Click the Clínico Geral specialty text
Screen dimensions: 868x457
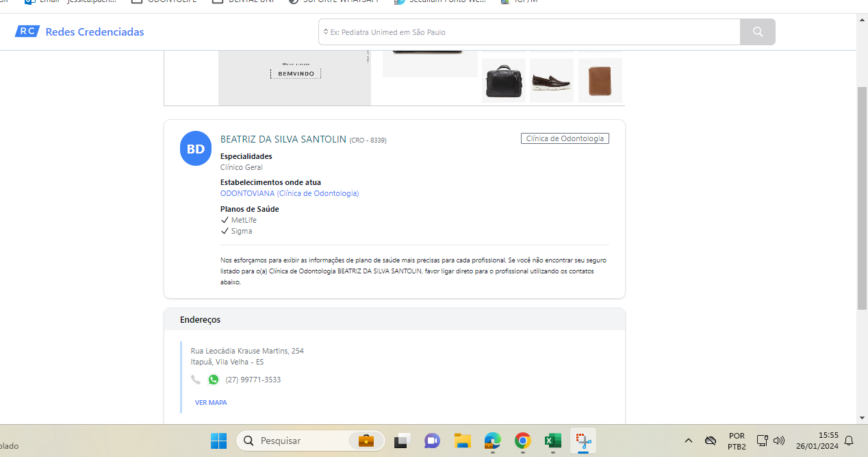point(242,167)
